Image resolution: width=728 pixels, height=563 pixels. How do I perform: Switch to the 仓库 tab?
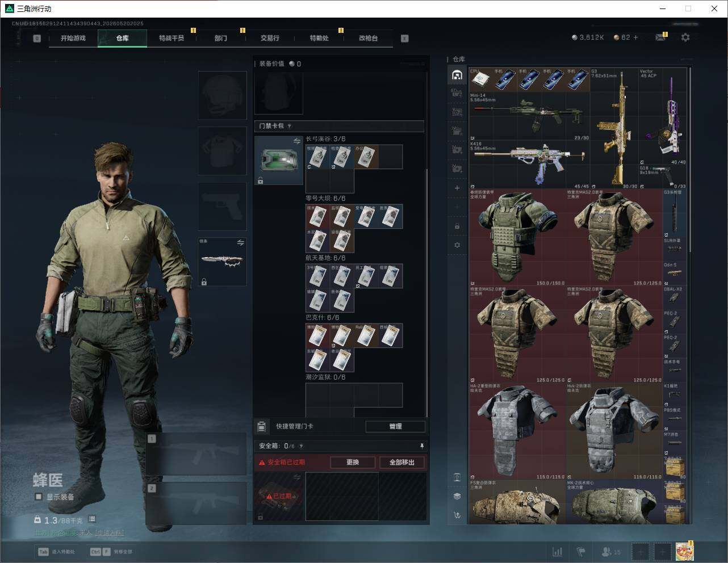tap(123, 38)
